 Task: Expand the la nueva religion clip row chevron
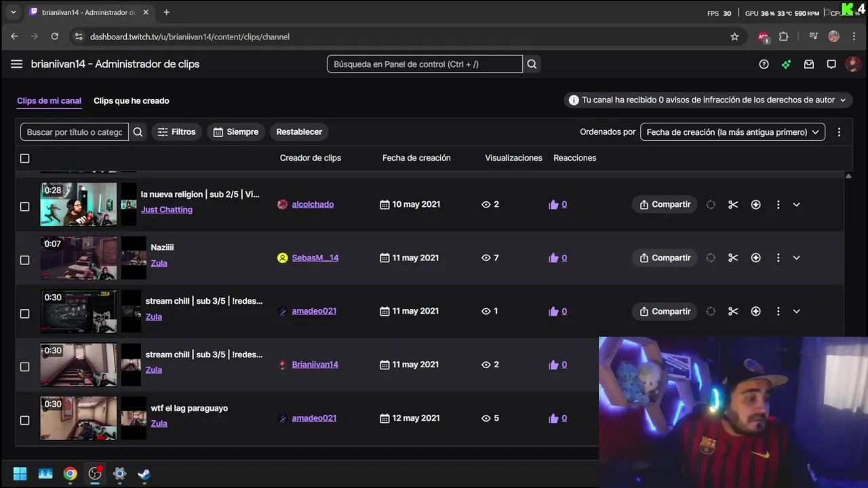tap(796, 204)
